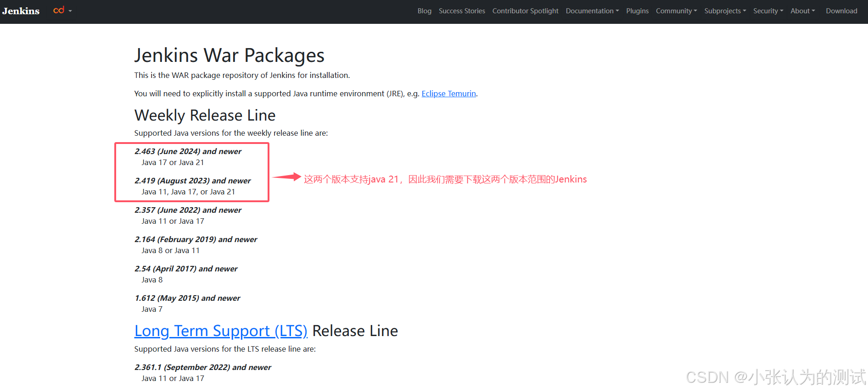Image resolution: width=868 pixels, height=392 pixels.
Task: Select the 2.54 (April 2017) and newer entry
Action: click(186, 269)
